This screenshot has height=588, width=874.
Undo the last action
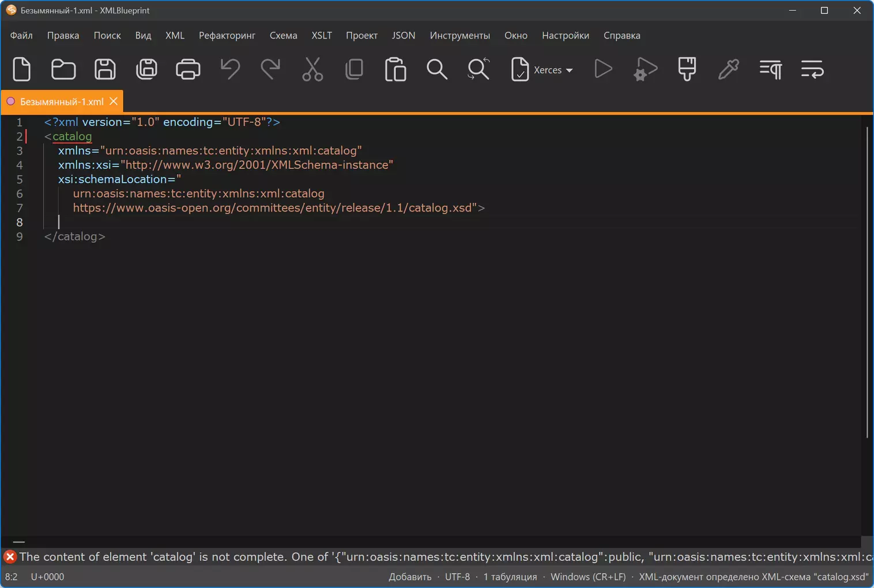(x=230, y=70)
